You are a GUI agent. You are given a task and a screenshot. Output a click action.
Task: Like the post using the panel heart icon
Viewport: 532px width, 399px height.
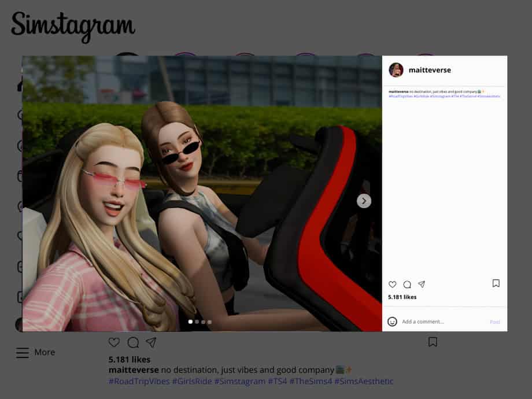(x=393, y=285)
